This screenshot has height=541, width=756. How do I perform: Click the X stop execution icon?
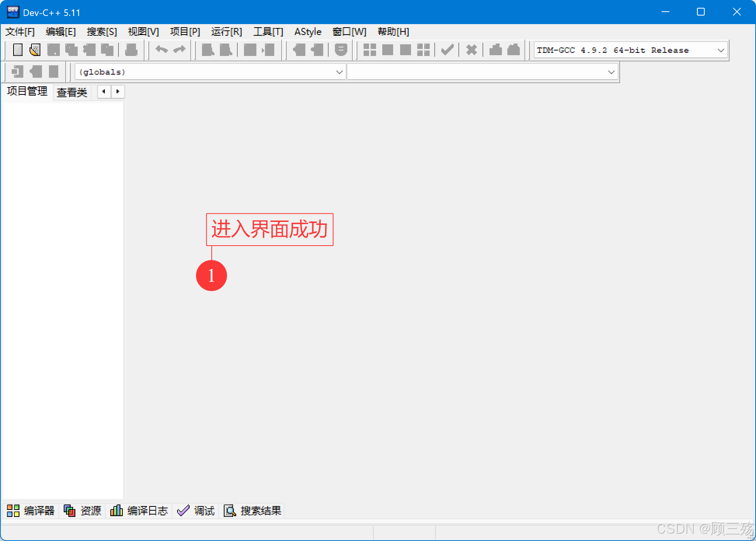471,50
